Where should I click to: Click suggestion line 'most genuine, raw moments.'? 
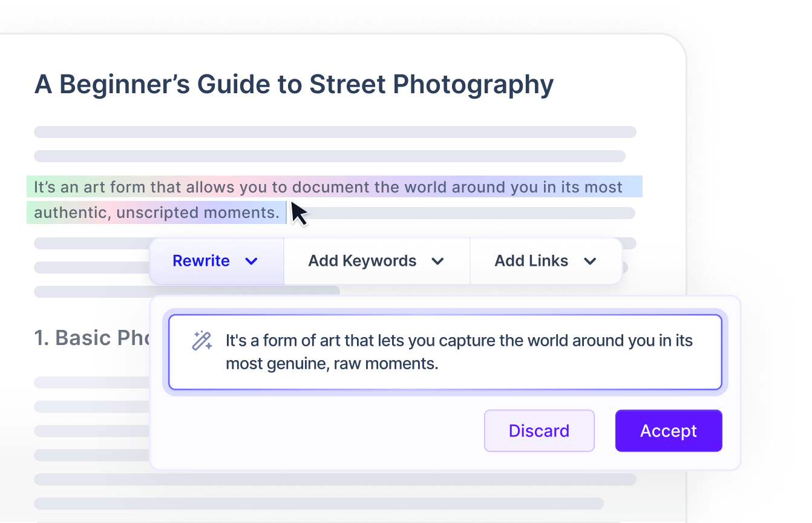pos(332,363)
